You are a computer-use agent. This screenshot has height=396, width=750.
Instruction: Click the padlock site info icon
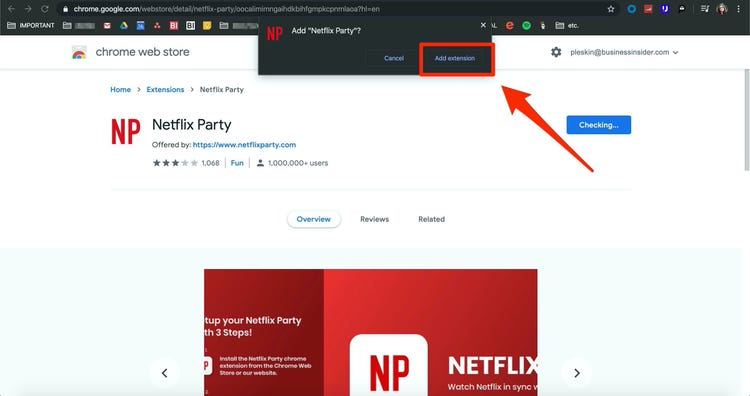point(66,9)
